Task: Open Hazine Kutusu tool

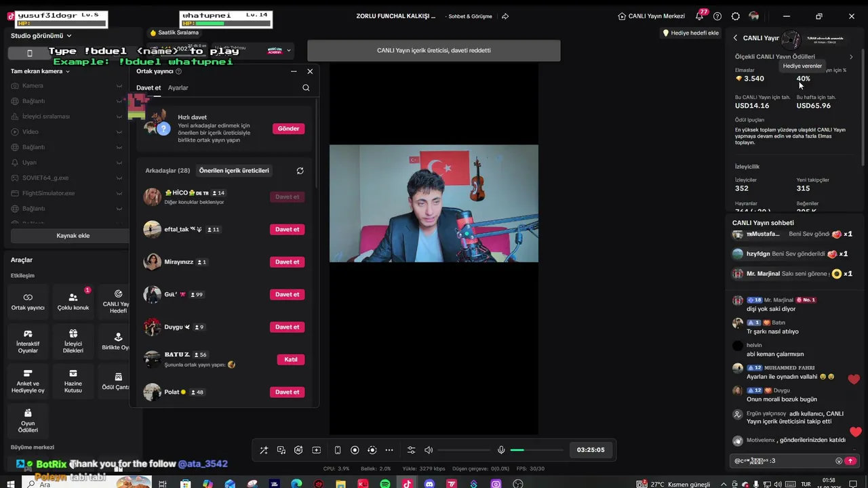Action: (x=73, y=382)
